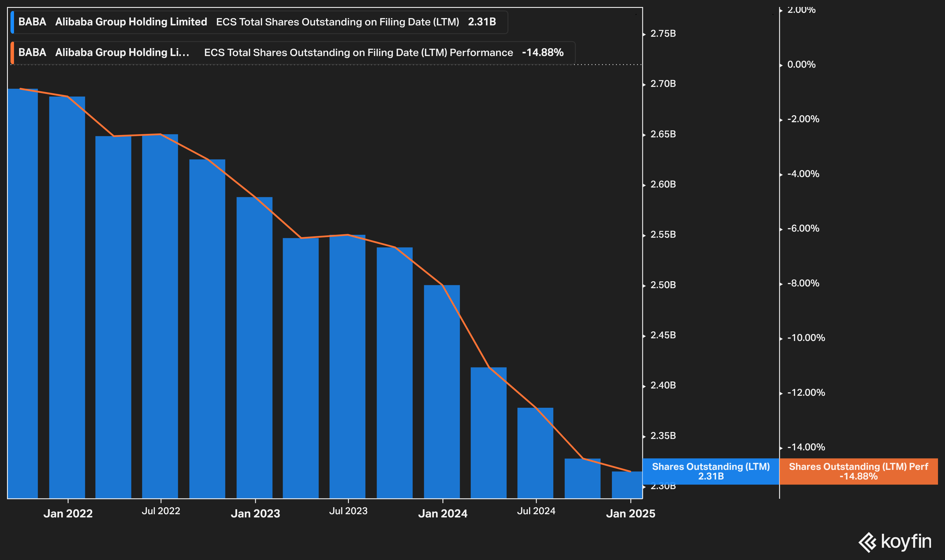Click the 2.31B value in top legend
This screenshot has height=560, width=945.
click(482, 22)
